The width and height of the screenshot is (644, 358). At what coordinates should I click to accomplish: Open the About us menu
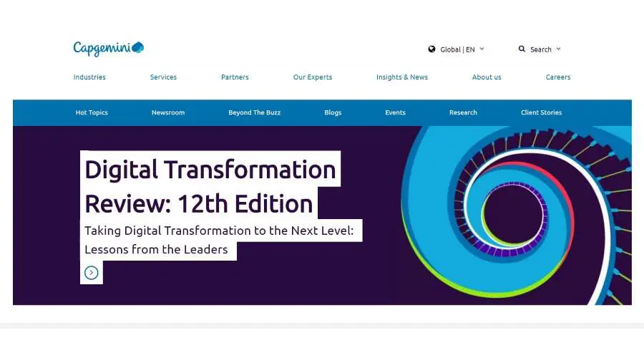tap(487, 77)
